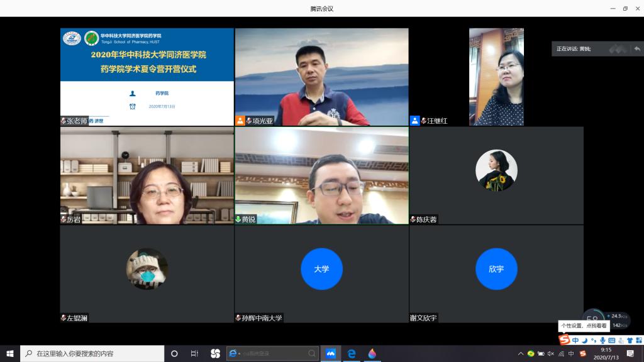Image resolution: width=644 pixels, height=362 pixels.
Task: Click the green microphone icon beside 黄锐
Action: tap(238, 219)
